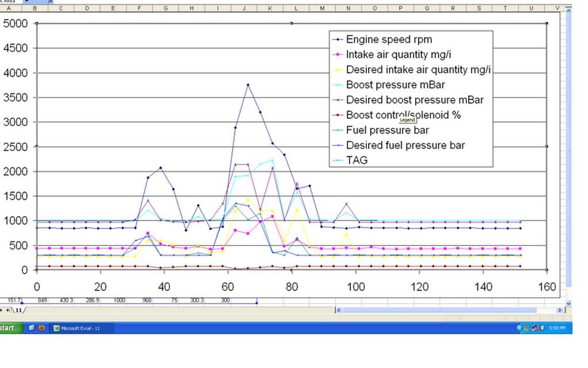Select Boost pressure mBar legend entry
This screenshot has height=368, width=588.
point(389,85)
